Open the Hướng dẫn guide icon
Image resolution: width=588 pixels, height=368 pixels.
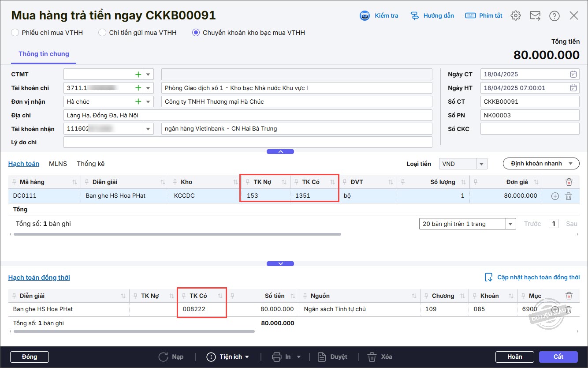pos(414,16)
